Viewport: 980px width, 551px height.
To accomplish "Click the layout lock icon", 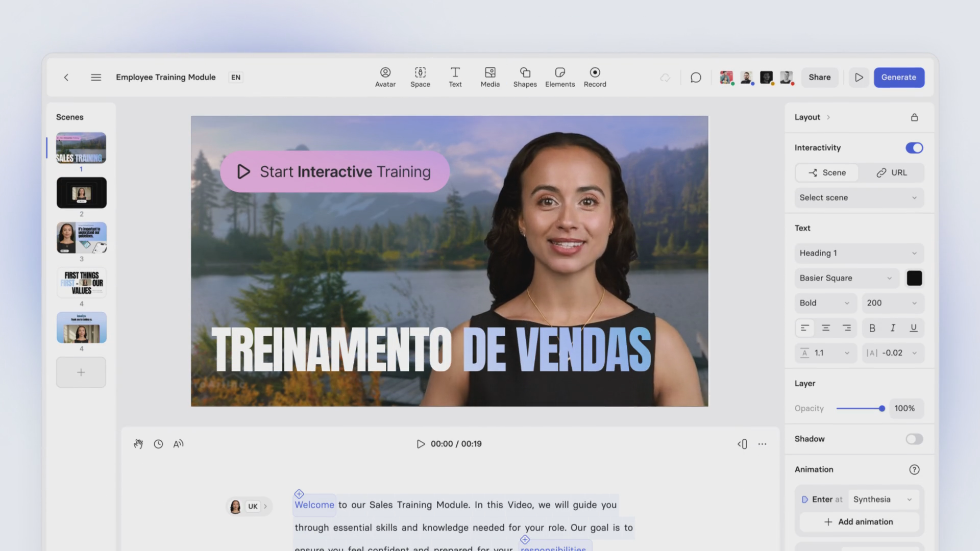I will [x=914, y=117].
